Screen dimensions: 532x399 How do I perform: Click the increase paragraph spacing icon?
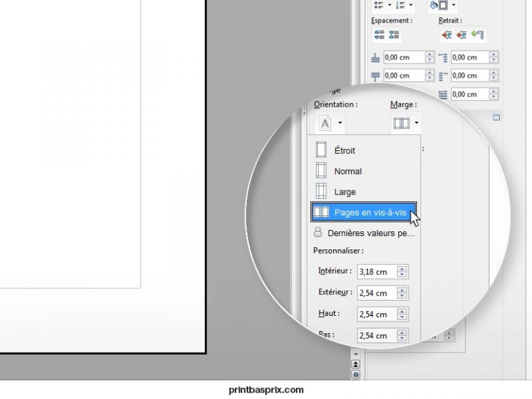[379, 35]
